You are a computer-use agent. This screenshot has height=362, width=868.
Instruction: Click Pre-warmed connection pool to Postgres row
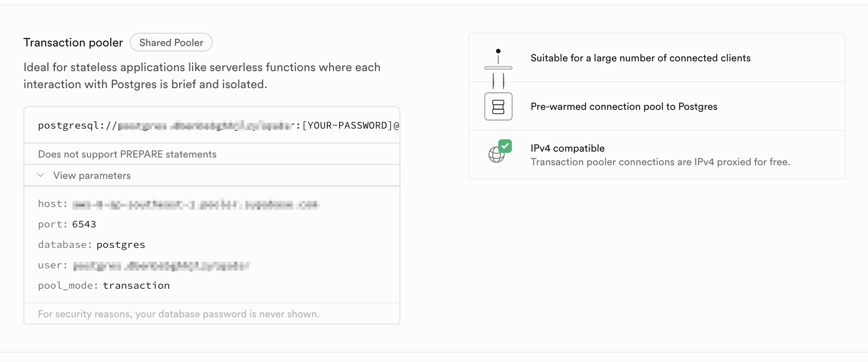pyautogui.click(x=657, y=106)
